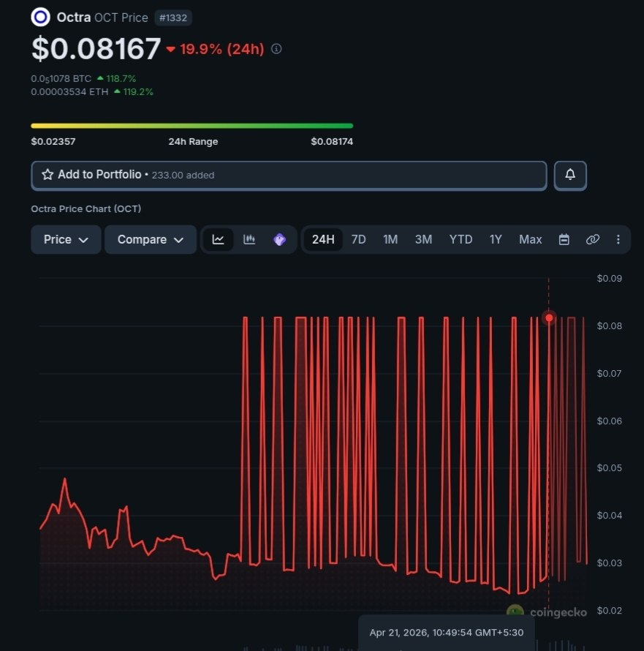Click the 233.00 added text
This screenshot has height=651, width=644.
(183, 176)
